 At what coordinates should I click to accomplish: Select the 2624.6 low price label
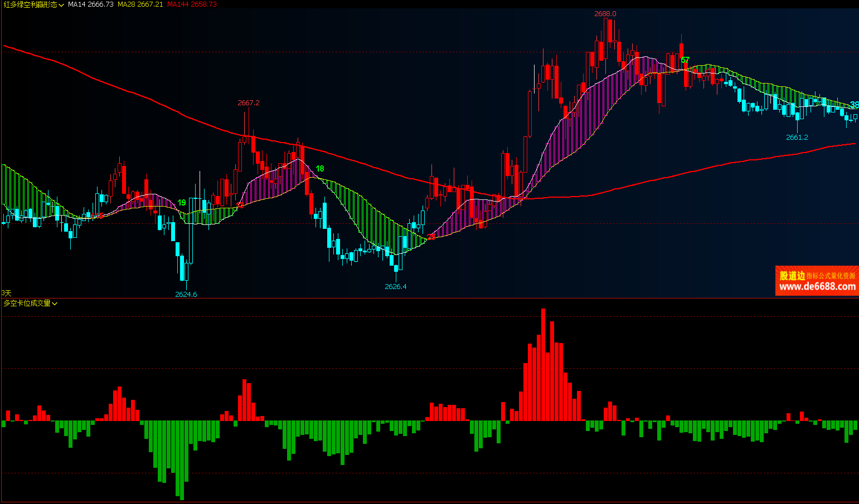pos(186,295)
